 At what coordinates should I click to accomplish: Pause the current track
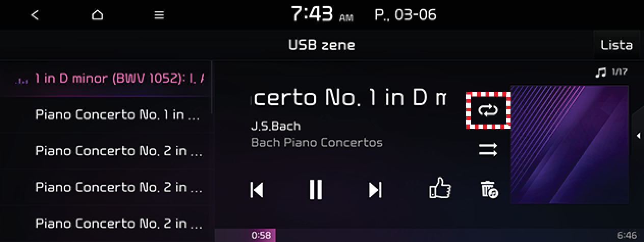(x=316, y=189)
